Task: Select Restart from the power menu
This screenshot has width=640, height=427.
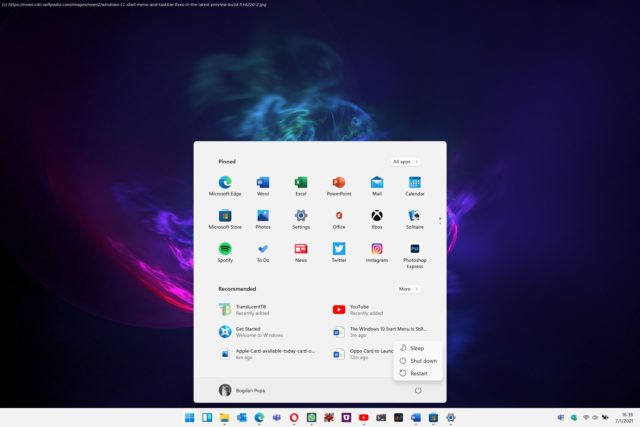Action: point(418,374)
